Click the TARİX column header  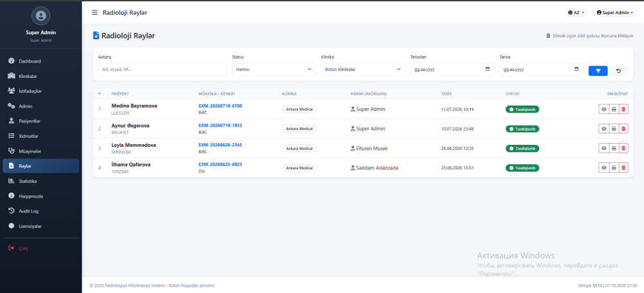click(x=446, y=93)
